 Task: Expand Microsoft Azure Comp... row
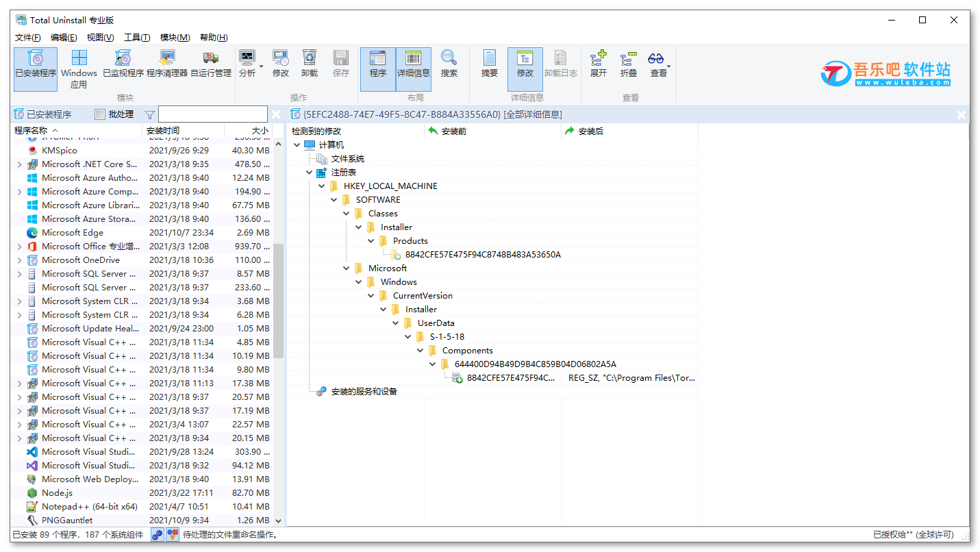coord(19,192)
